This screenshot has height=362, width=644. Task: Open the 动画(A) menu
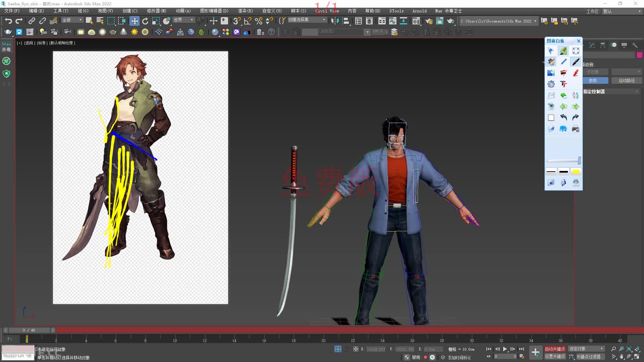pyautogui.click(x=183, y=11)
